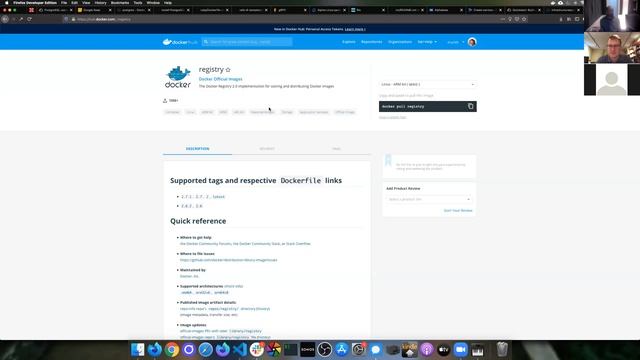Bookmark the page using the address bar star
640x360 pixels.
[x=524, y=19]
